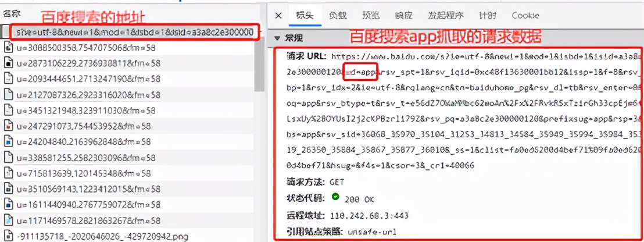This screenshot has height=242, width=644.
Task: Select request u=2093444651,2713247190&fm=58
Action: click(x=88, y=79)
